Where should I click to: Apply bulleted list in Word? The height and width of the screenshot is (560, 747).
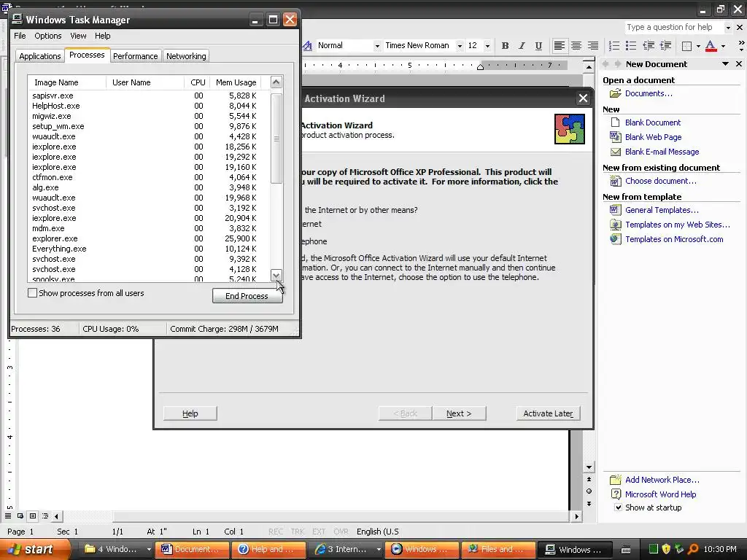631,46
